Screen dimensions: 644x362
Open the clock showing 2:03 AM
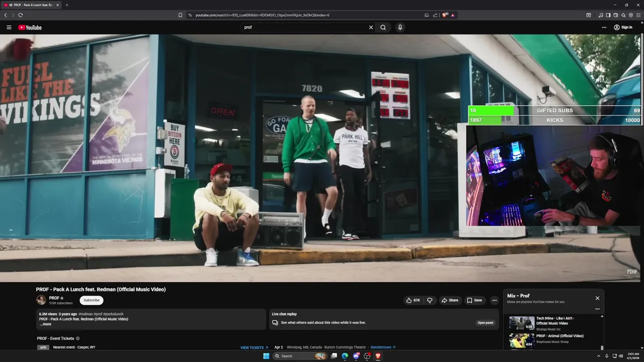point(633,356)
